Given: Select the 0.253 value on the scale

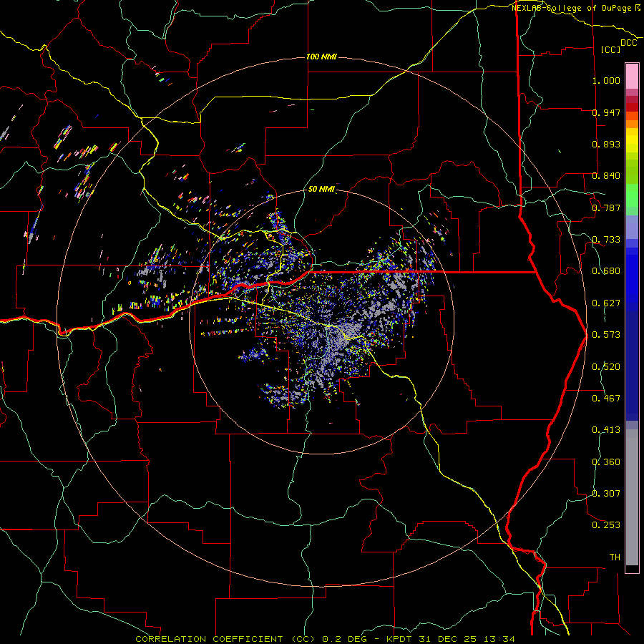Looking at the screenshot, I should point(606,525).
